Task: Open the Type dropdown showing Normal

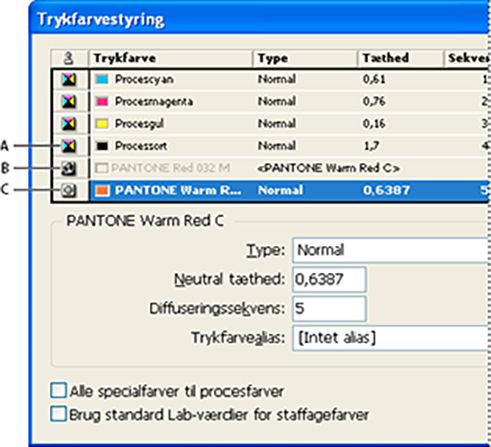Action: pos(390,250)
